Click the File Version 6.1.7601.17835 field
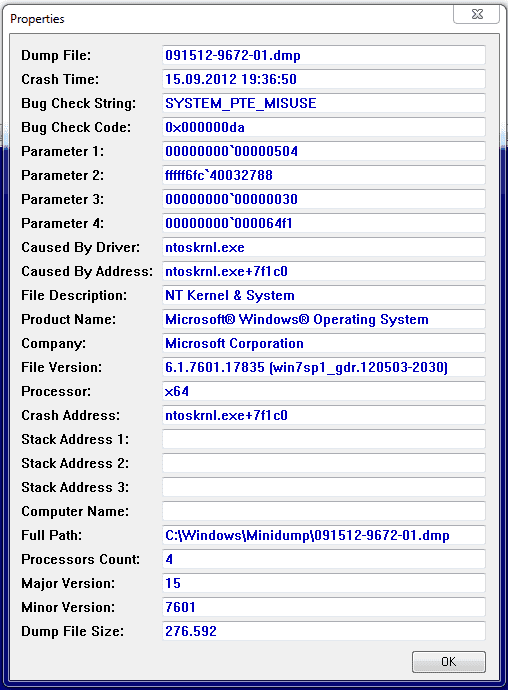The image size is (508, 690). tap(324, 367)
